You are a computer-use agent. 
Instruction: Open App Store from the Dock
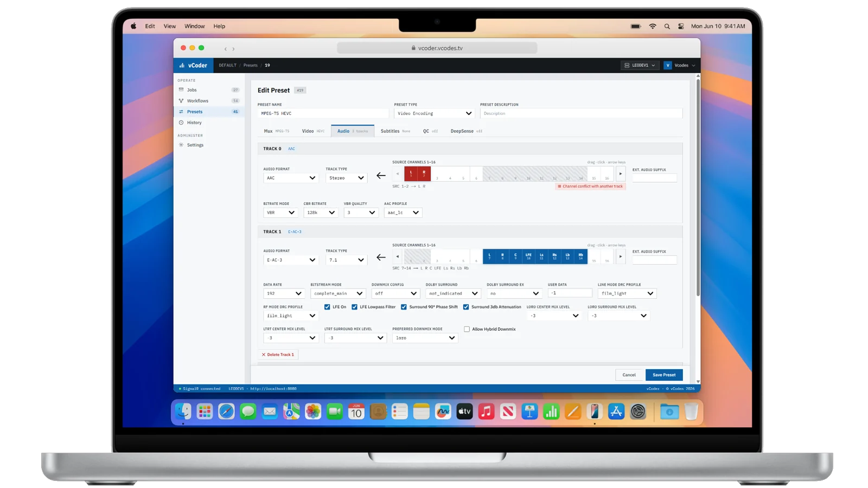point(616,412)
